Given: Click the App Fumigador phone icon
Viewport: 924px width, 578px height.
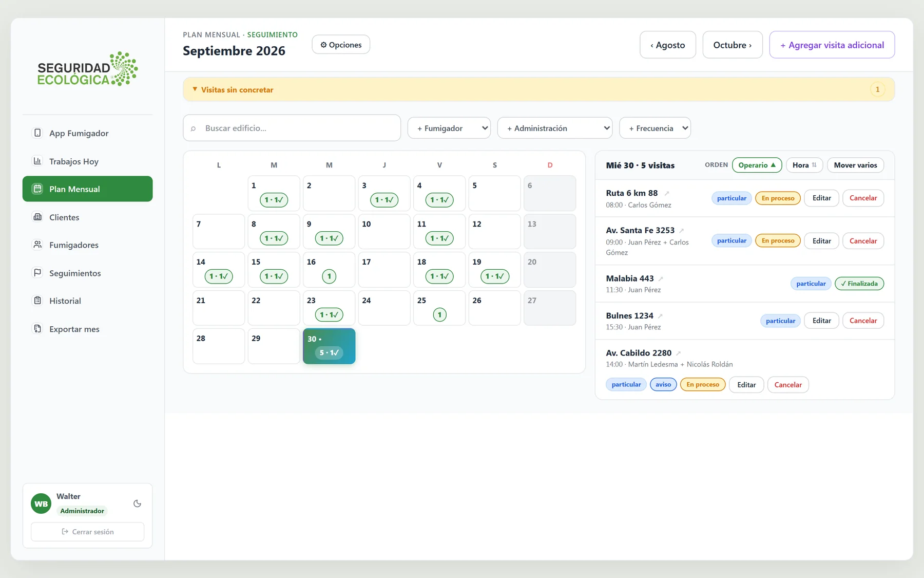Looking at the screenshot, I should (x=37, y=133).
